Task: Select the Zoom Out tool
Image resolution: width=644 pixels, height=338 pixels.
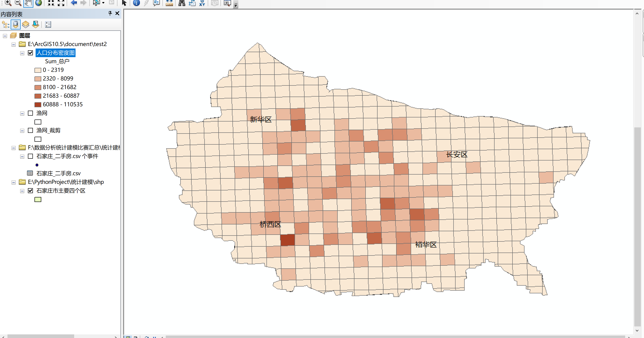Action: click(18, 3)
